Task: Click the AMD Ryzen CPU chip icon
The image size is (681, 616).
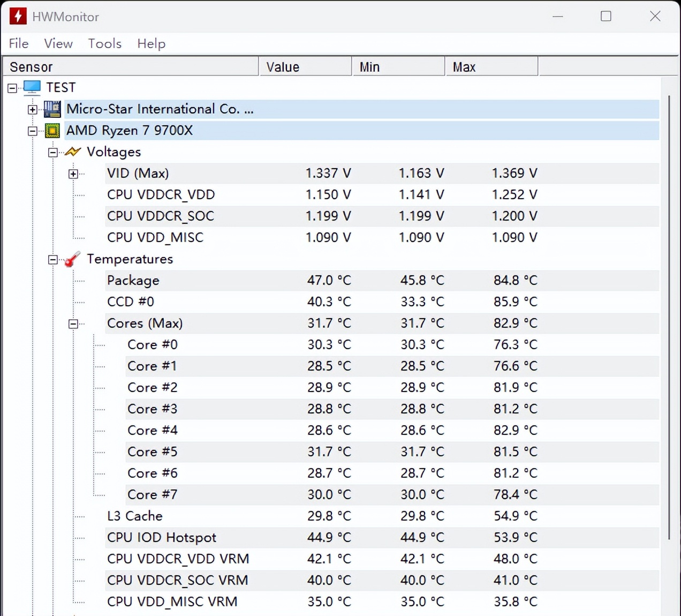Action: point(52,131)
